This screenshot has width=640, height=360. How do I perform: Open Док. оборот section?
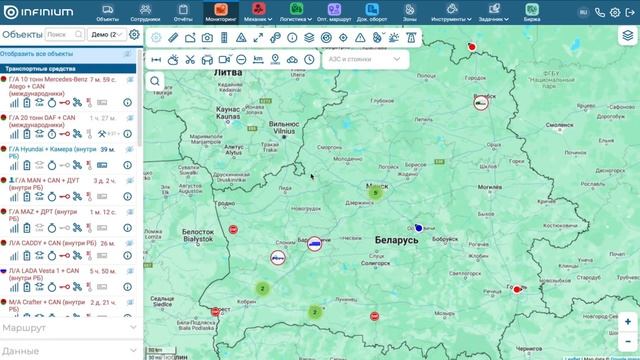(372, 12)
